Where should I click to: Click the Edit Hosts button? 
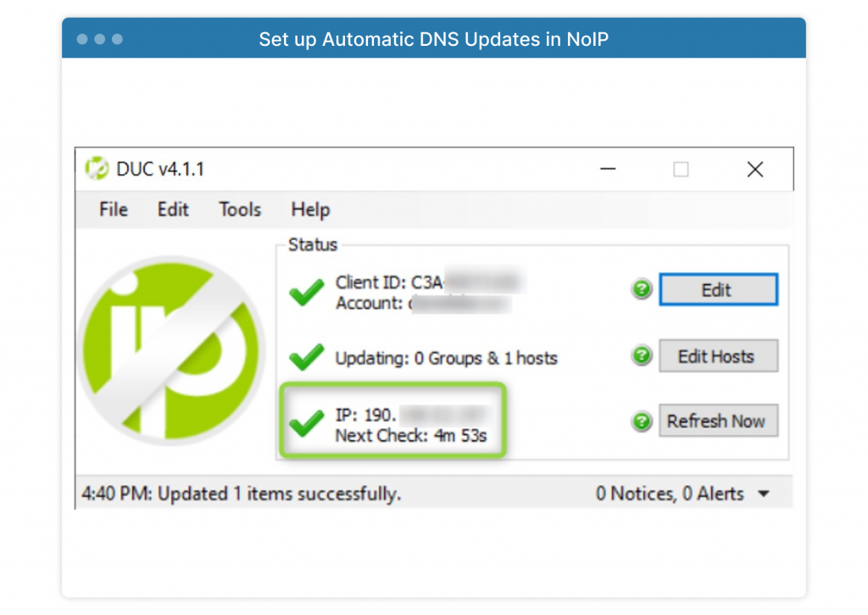point(718,355)
